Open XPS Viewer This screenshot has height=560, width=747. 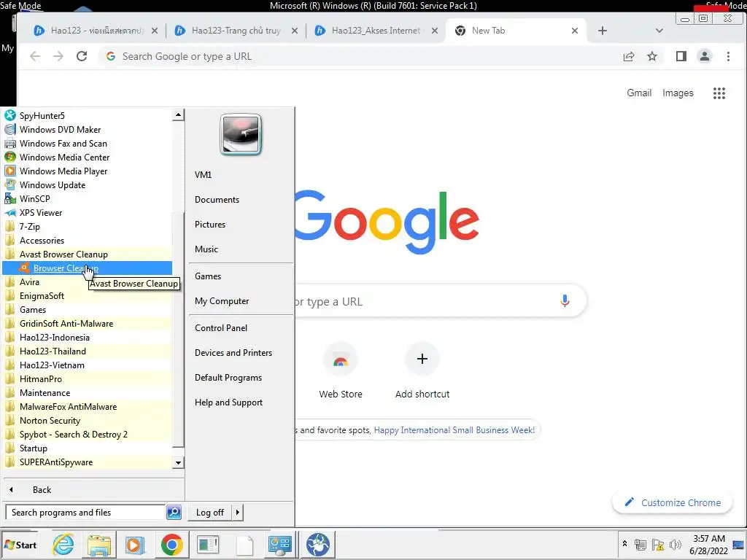pos(41,212)
